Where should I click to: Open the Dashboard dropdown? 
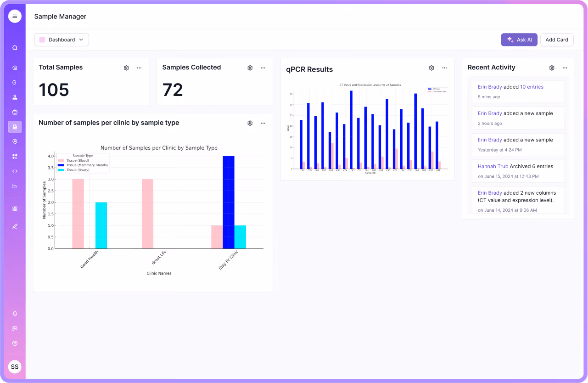(x=61, y=39)
